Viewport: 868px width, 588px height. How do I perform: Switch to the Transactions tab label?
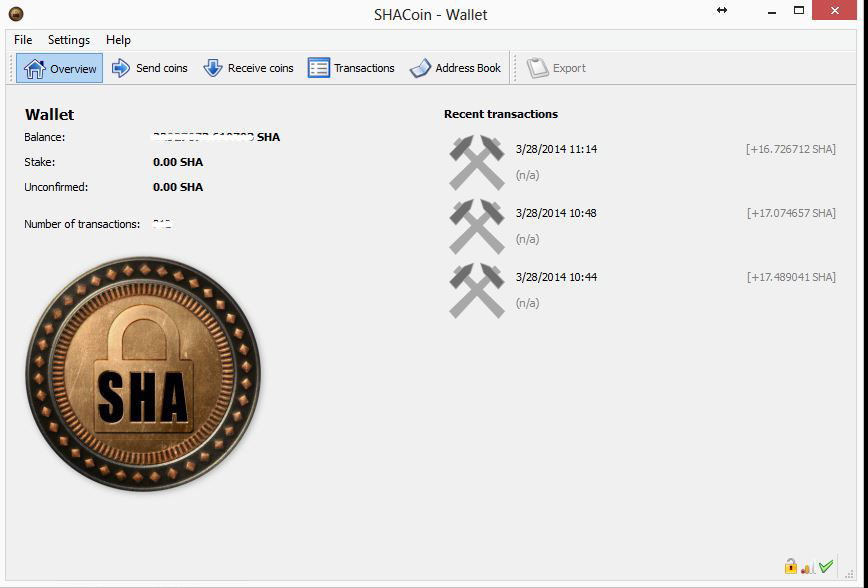click(364, 68)
